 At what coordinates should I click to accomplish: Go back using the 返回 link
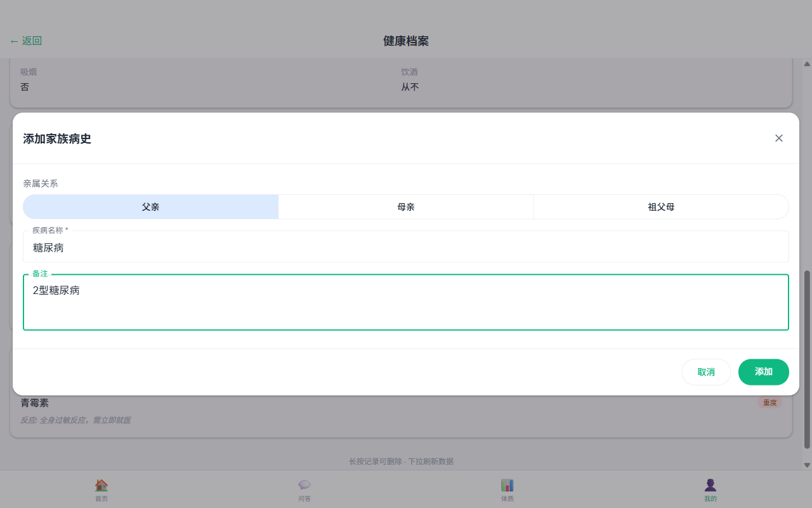point(26,41)
